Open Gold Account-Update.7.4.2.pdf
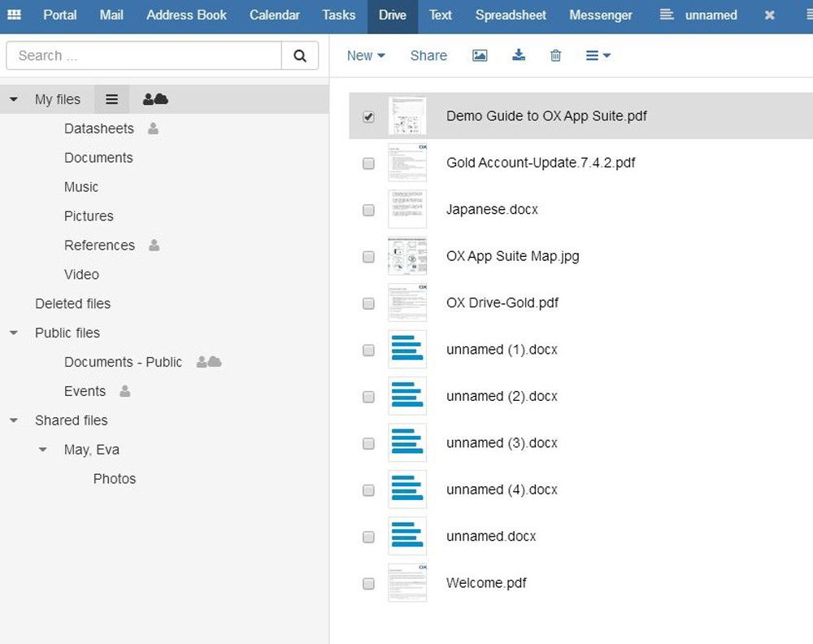Viewport: 813px width, 644px height. [541, 163]
